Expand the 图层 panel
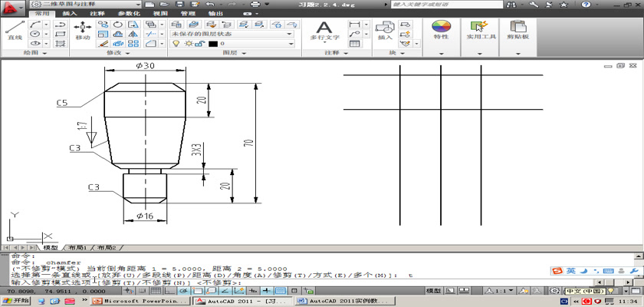The image size is (644, 307). click(x=235, y=53)
